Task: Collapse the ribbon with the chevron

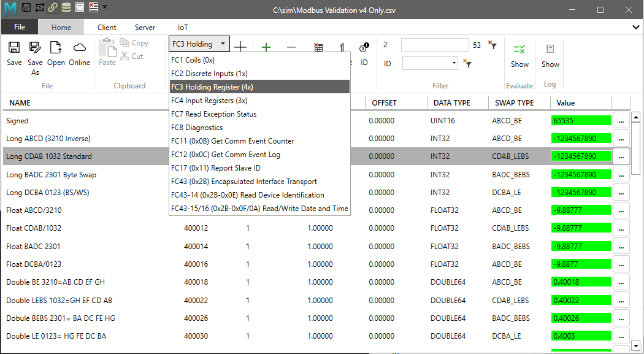Action: 635,28
